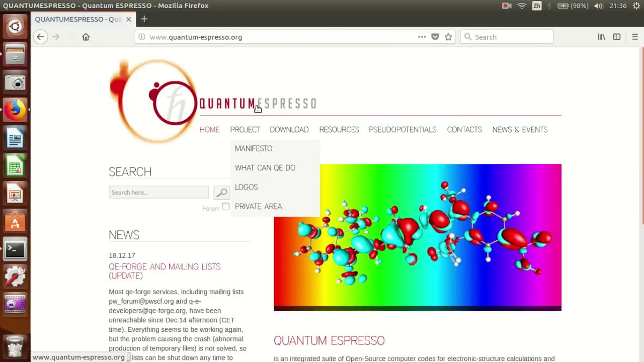Save page to Pocket icon
The image size is (644, 362).
click(x=435, y=37)
